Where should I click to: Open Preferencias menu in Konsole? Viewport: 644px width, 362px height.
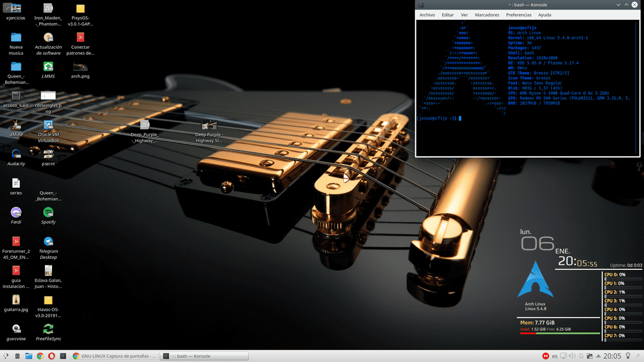coord(519,15)
